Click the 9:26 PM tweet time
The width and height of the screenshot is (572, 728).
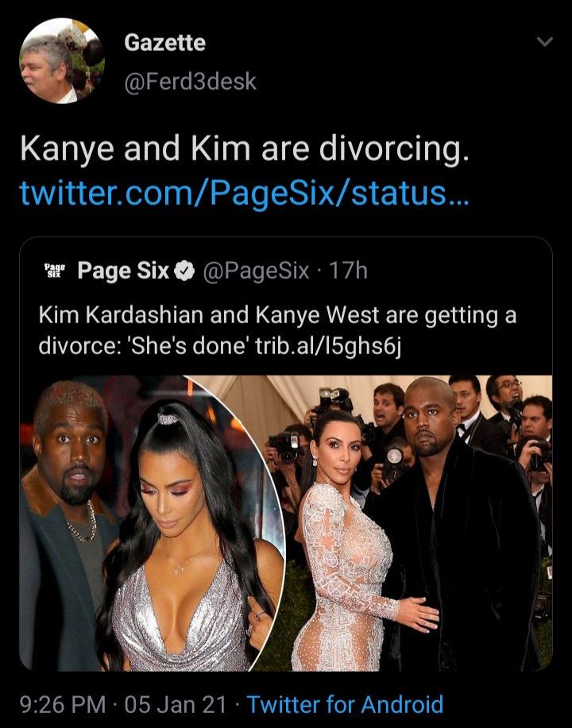tap(63, 704)
